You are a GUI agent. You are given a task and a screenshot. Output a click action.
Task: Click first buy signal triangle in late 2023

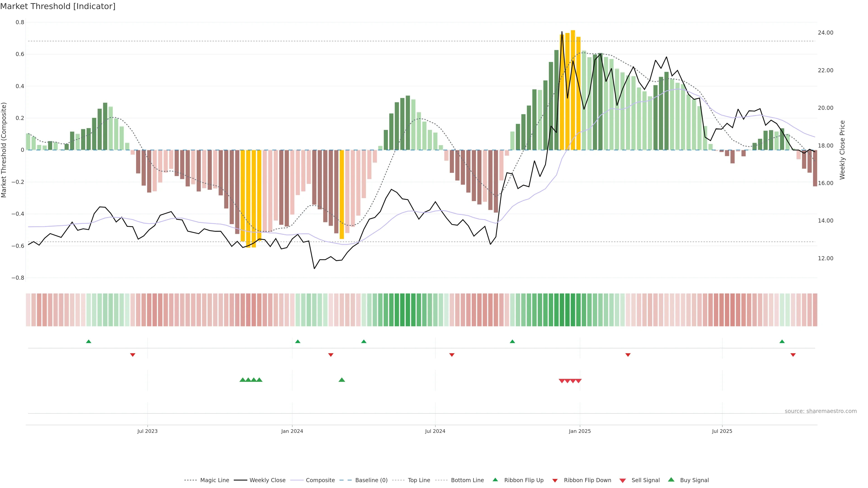click(x=242, y=380)
